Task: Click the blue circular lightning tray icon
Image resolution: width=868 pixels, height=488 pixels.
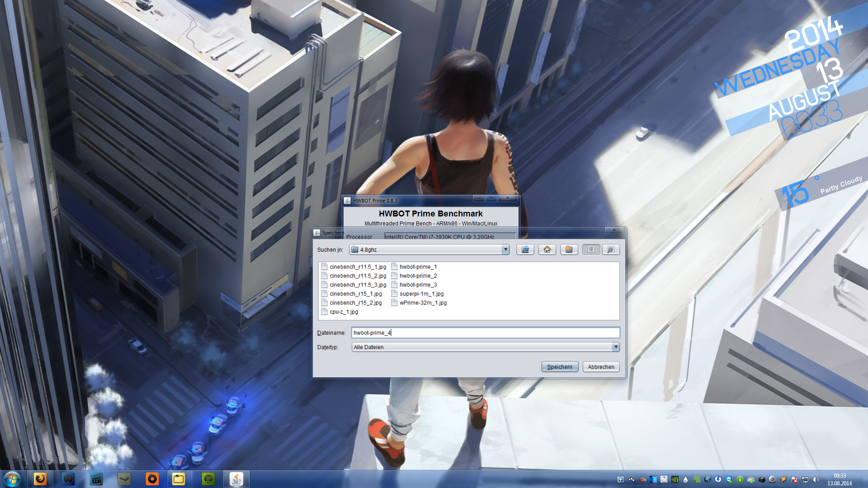Action: (x=718, y=479)
